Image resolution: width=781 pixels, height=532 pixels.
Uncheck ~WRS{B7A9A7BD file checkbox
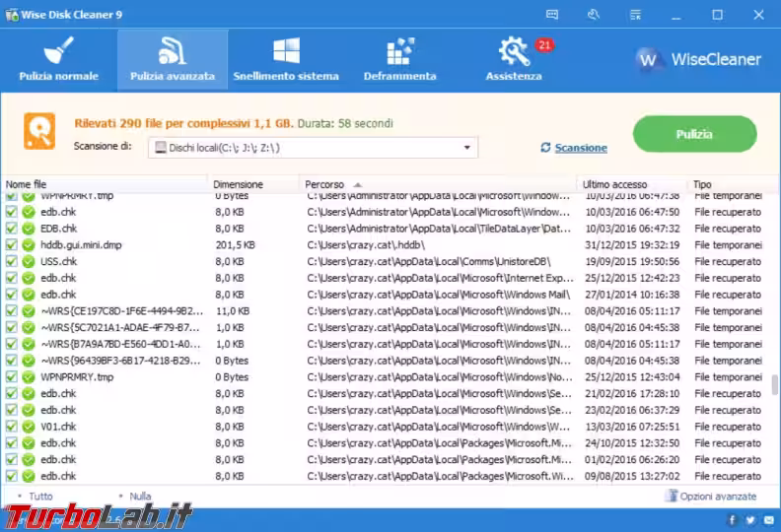click(x=11, y=344)
